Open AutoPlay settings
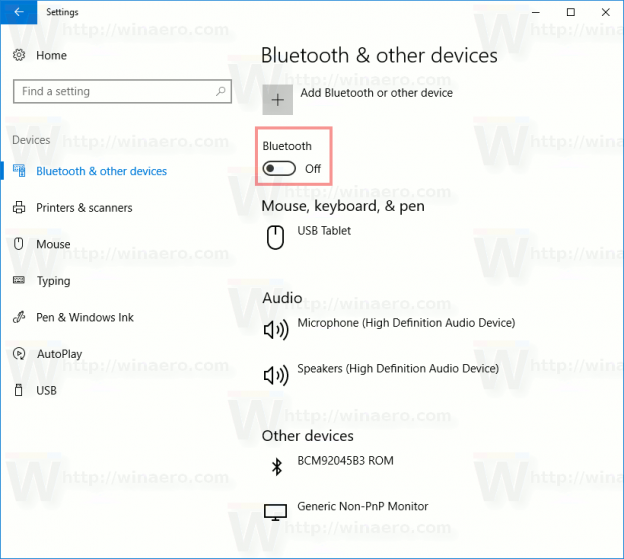 coord(59,354)
